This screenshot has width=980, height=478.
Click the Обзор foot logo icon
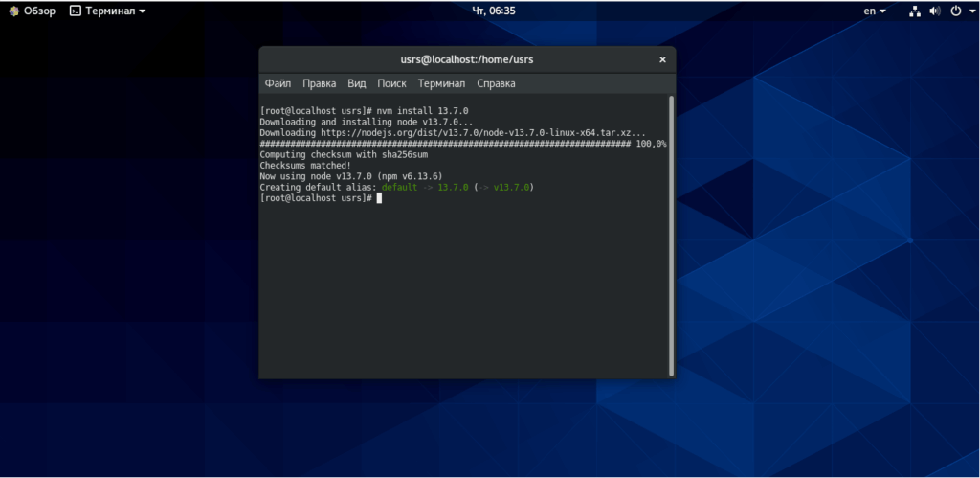coord(13,11)
